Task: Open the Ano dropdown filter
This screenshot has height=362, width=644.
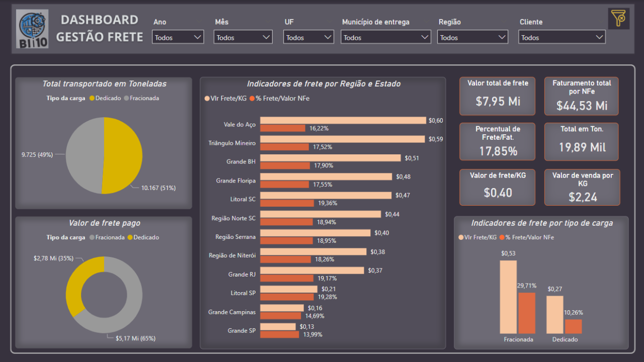Action: point(178,37)
